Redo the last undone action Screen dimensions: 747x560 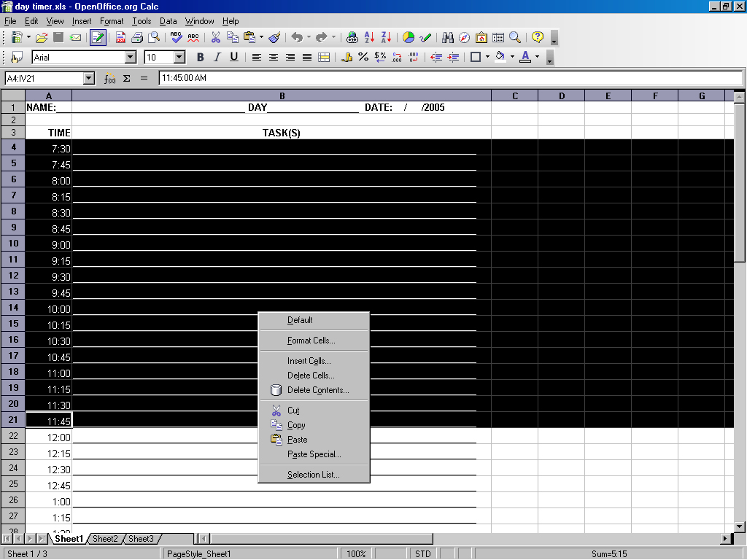click(x=322, y=38)
